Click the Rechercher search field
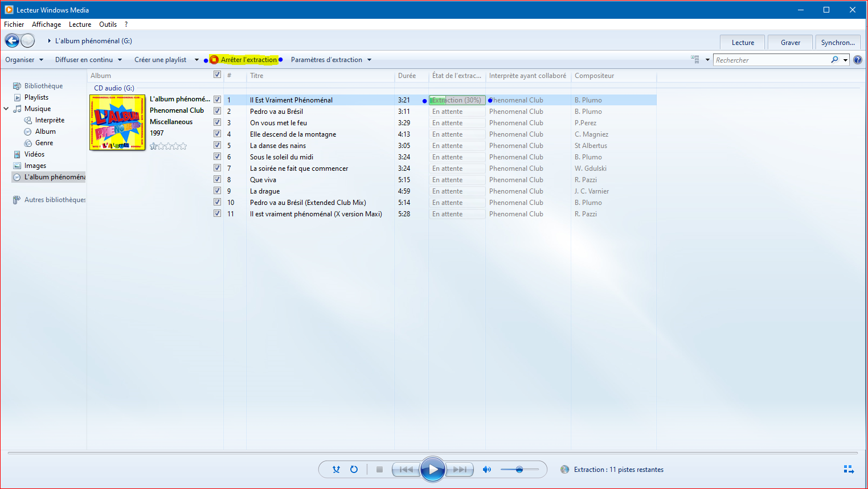The width and height of the screenshot is (868, 489). tap(772, 60)
